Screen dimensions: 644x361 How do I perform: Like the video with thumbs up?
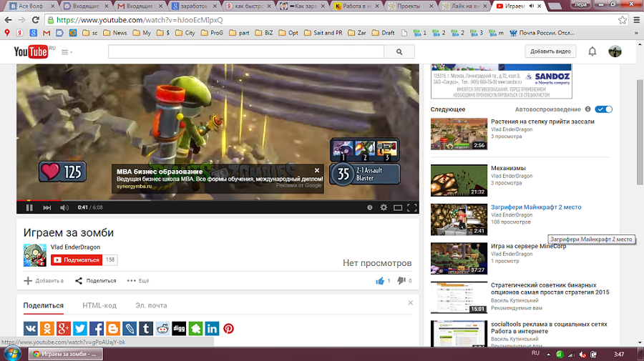point(380,281)
